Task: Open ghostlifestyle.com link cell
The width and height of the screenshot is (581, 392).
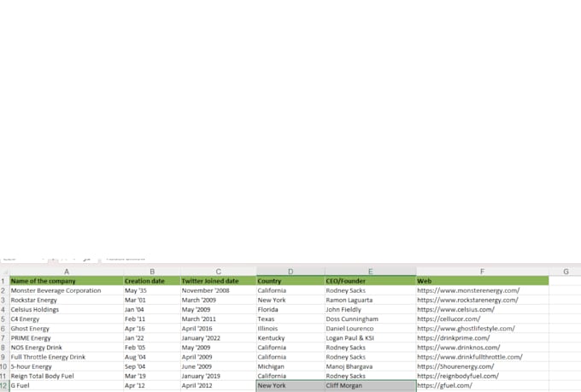Action: coord(483,329)
